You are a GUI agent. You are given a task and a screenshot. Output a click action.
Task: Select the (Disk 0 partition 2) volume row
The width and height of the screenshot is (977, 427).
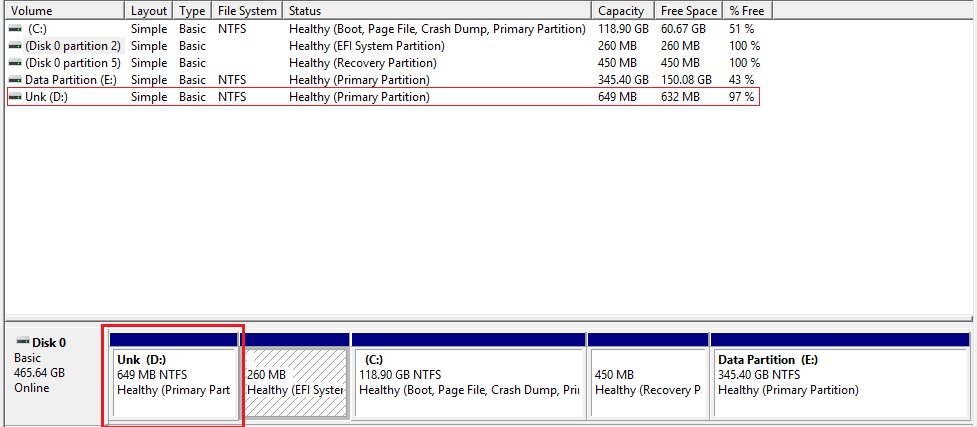click(383, 46)
